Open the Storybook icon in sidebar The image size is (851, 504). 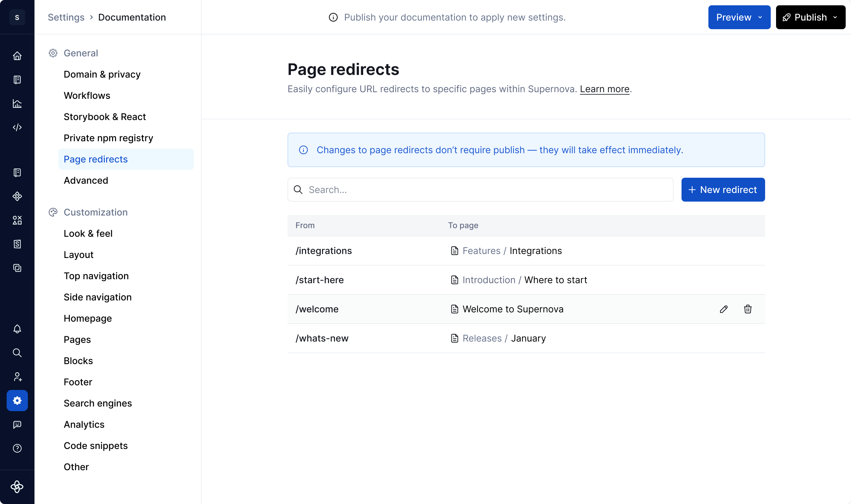17,244
